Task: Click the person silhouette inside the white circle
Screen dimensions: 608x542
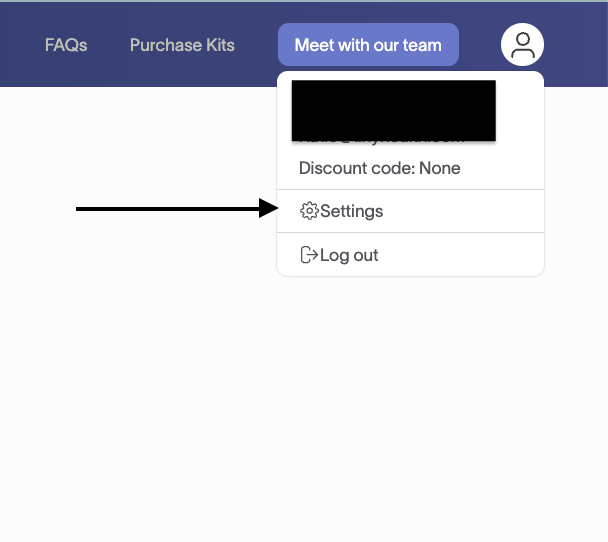Action: click(x=522, y=45)
